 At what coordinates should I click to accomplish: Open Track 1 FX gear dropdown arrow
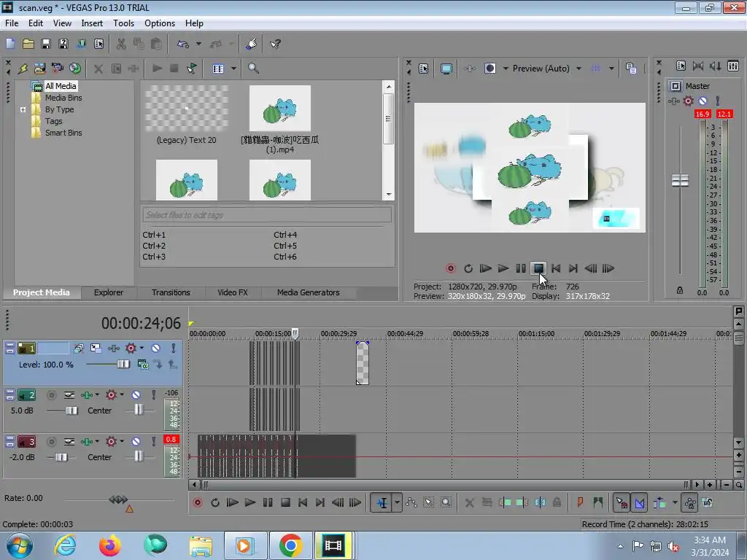point(142,348)
